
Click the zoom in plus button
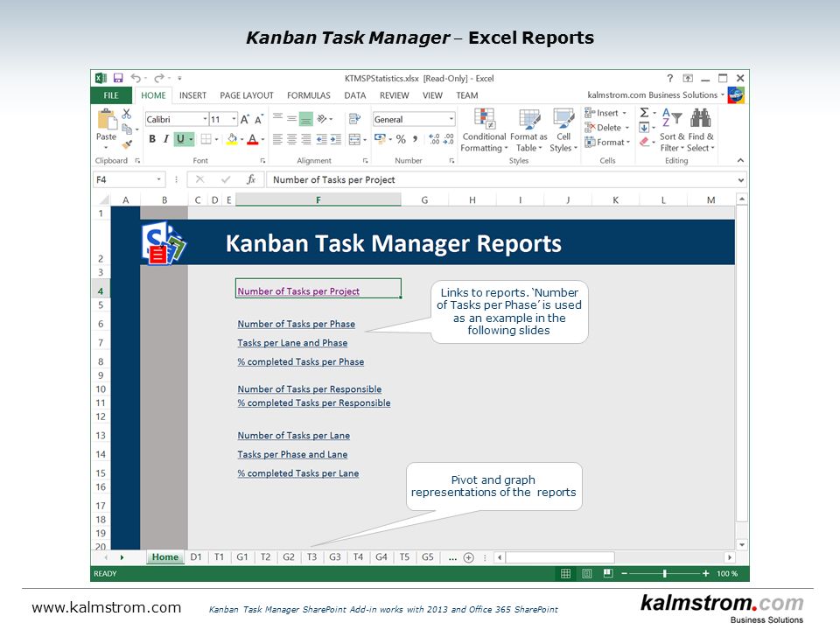[x=705, y=574]
